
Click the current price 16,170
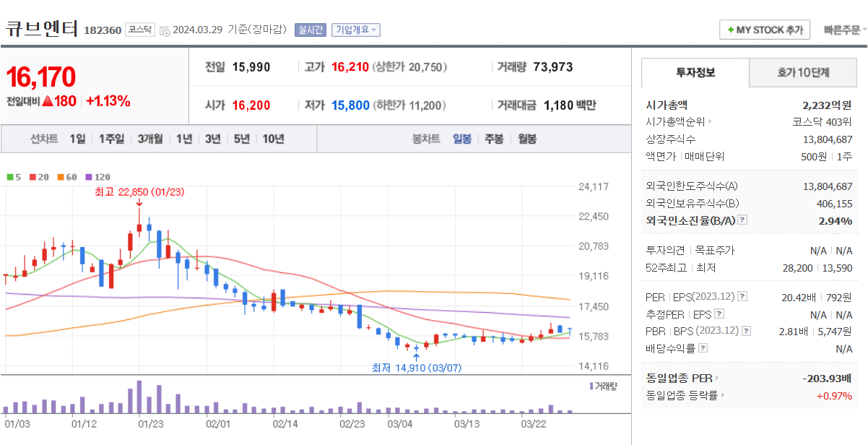point(41,77)
